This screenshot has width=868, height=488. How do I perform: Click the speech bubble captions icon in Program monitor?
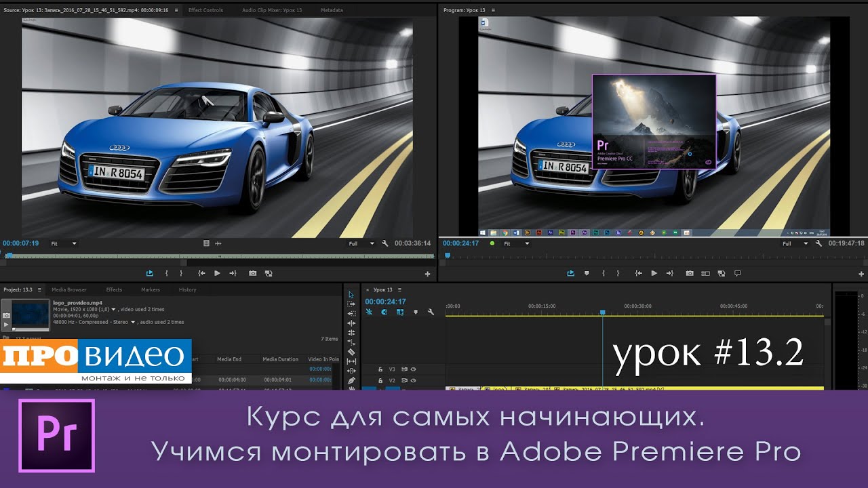click(x=738, y=273)
